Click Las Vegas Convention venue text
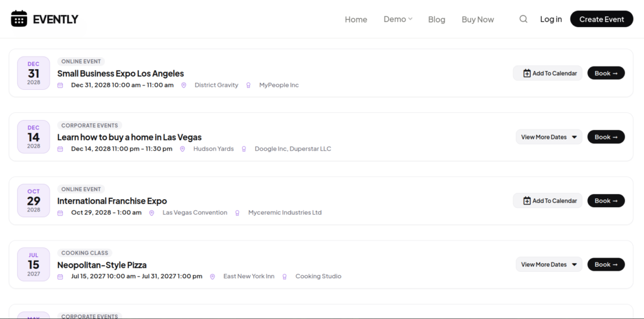Image resolution: width=644 pixels, height=319 pixels. 195,212
